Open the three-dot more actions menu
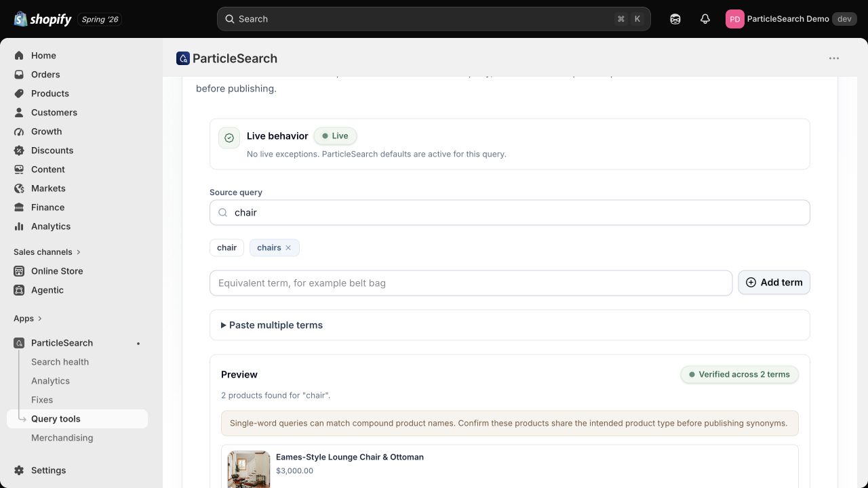This screenshot has height=488, width=868. click(834, 58)
